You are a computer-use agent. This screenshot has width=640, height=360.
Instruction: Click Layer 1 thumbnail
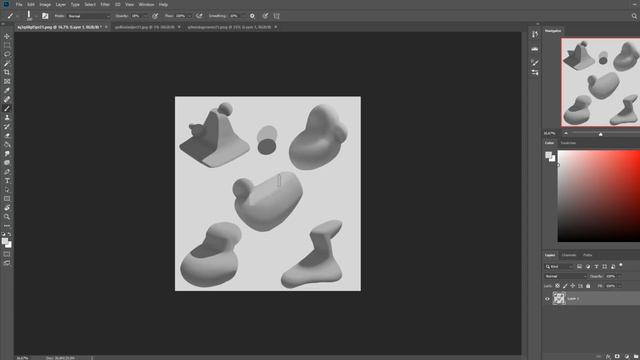click(559, 298)
